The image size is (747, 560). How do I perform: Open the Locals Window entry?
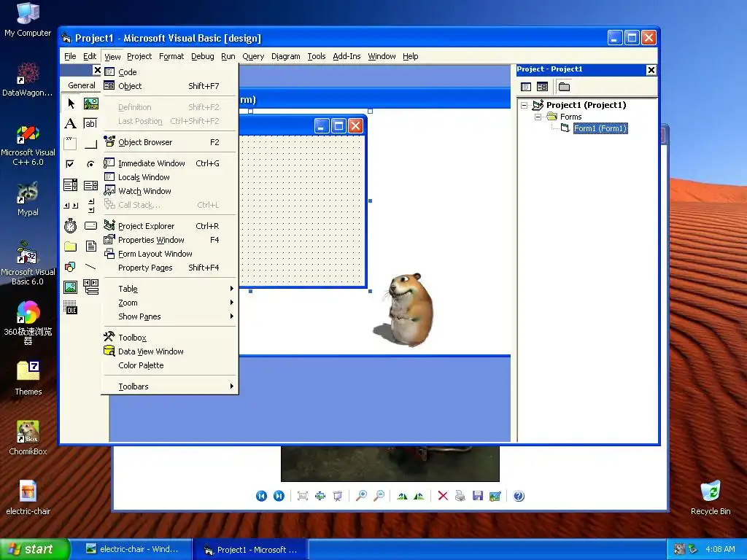pyautogui.click(x=169, y=176)
